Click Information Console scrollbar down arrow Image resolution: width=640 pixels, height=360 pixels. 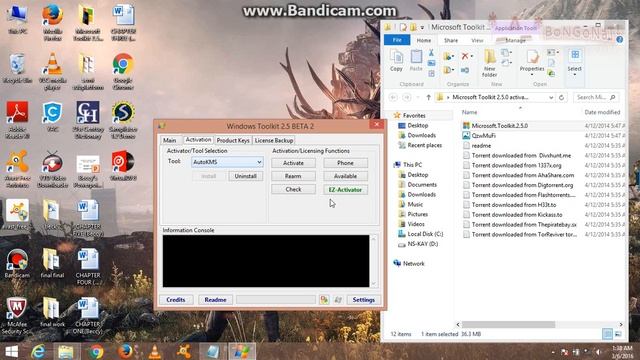[x=373, y=283]
